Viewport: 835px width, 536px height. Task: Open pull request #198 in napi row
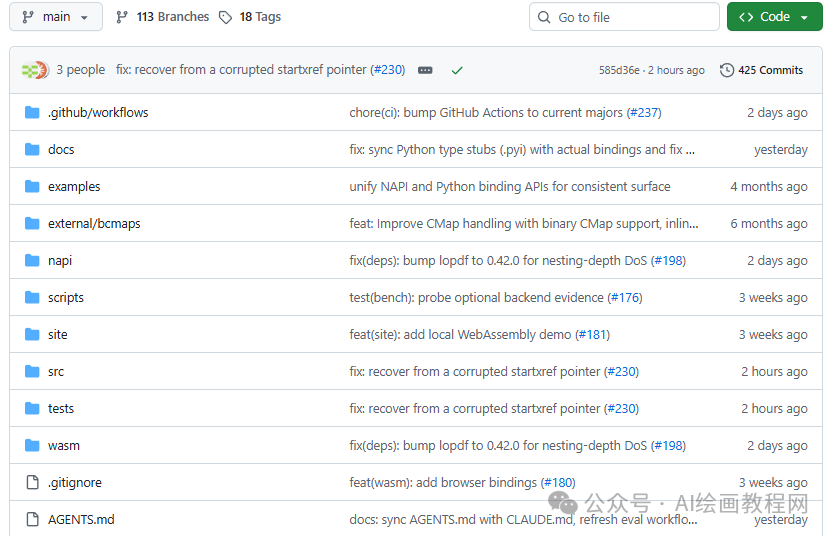pyautogui.click(x=668, y=260)
